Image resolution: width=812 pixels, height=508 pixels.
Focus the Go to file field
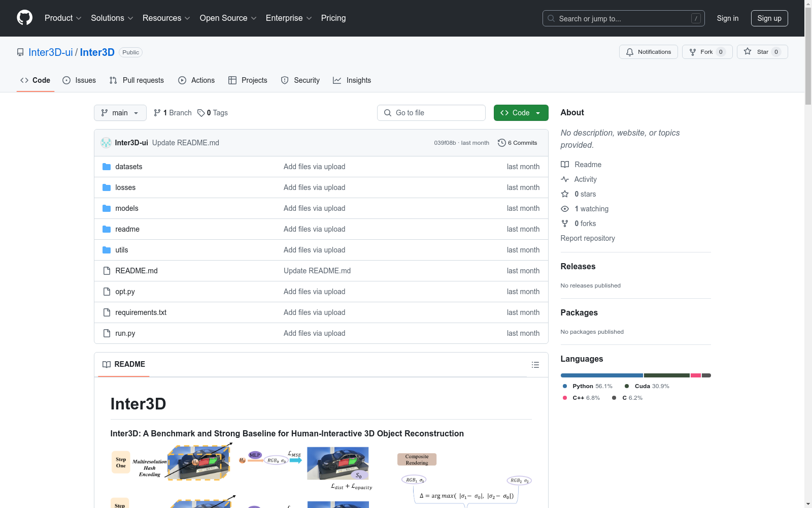click(x=431, y=113)
